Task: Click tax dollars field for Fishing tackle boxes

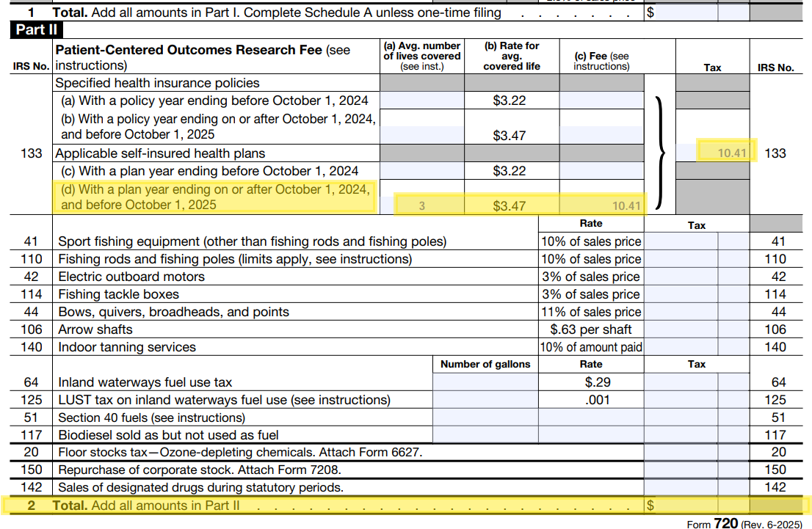Action: click(x=681, y=294)
